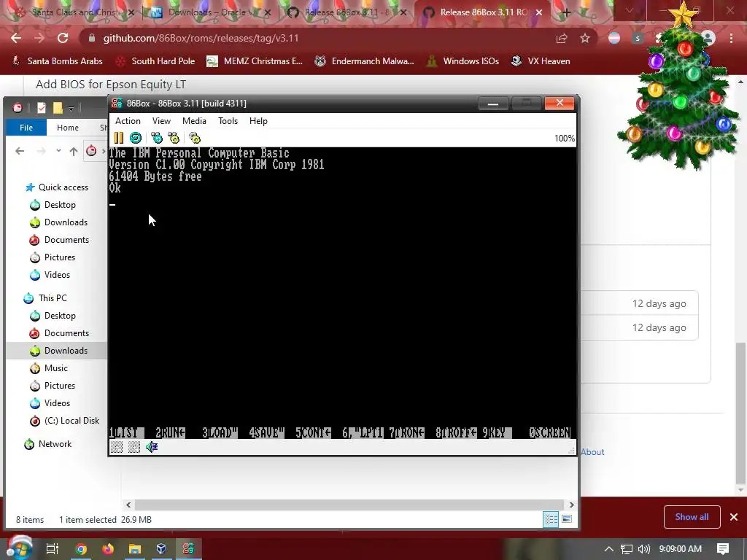Viewport: 747px width, 560px height.
Task: Click right arrow of Explorer horizontal scrollbar
Action: [x=571, y=505]
